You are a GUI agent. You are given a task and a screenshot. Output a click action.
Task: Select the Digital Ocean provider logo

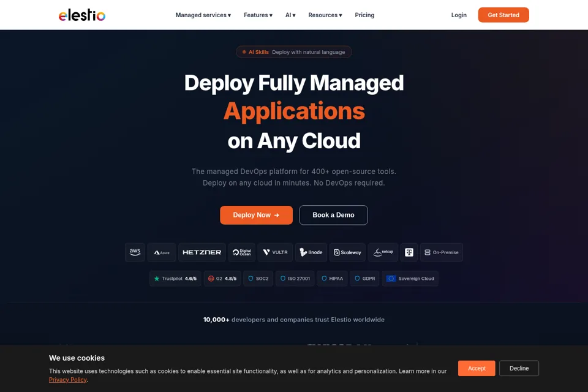(242, 252)
